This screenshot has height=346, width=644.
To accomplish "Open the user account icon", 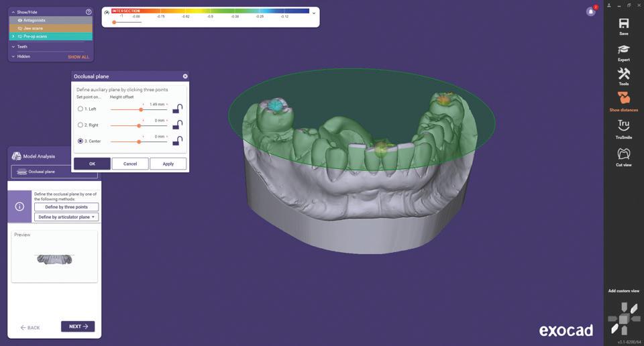I will click(x=609, y=5).
